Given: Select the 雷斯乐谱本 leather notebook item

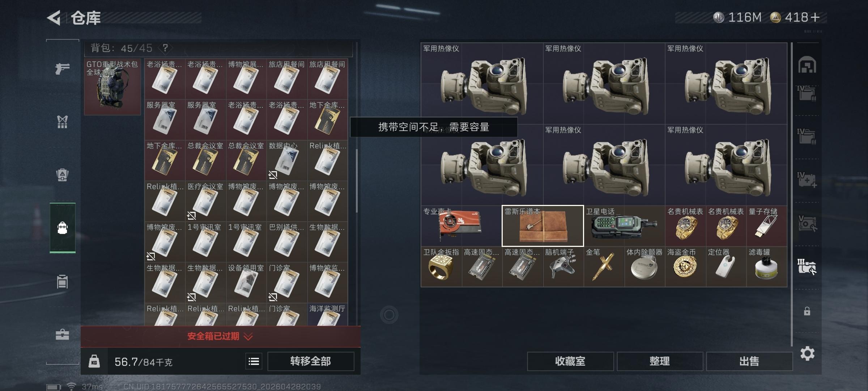Looking at the screenshot, I should point(542,226).
